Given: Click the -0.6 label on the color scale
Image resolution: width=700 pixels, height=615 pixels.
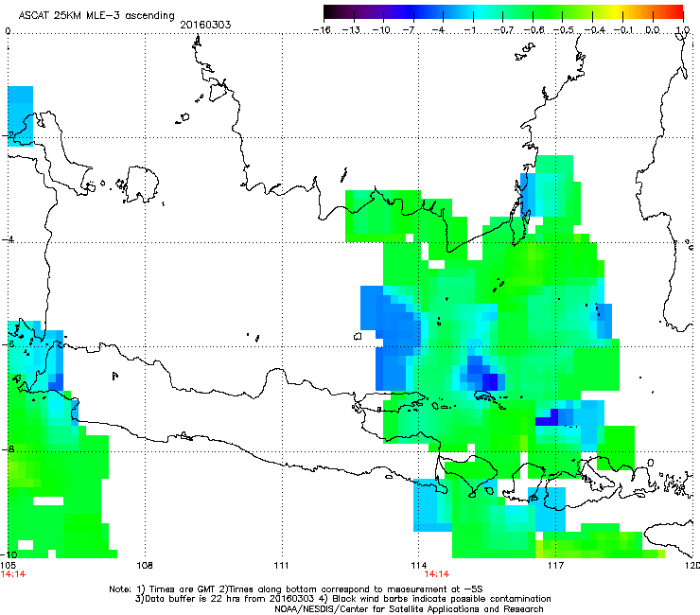Looking at the screenshot, I should 534,30.
